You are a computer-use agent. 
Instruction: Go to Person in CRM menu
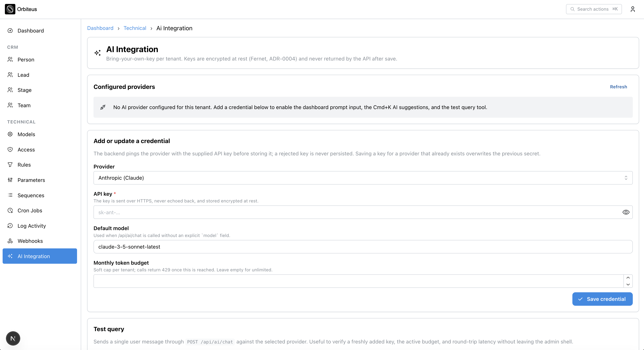[40, 60]
